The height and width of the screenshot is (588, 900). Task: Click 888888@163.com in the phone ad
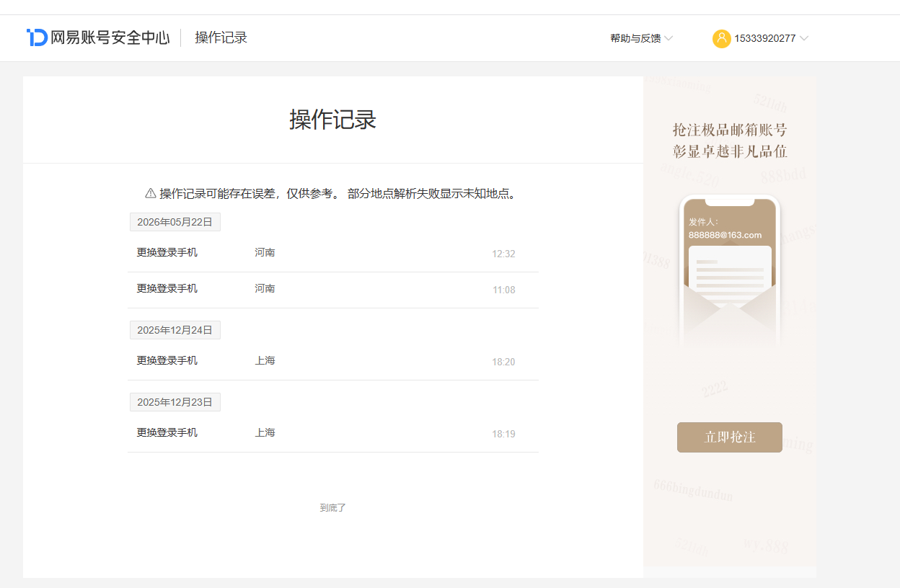coord(725,236)
